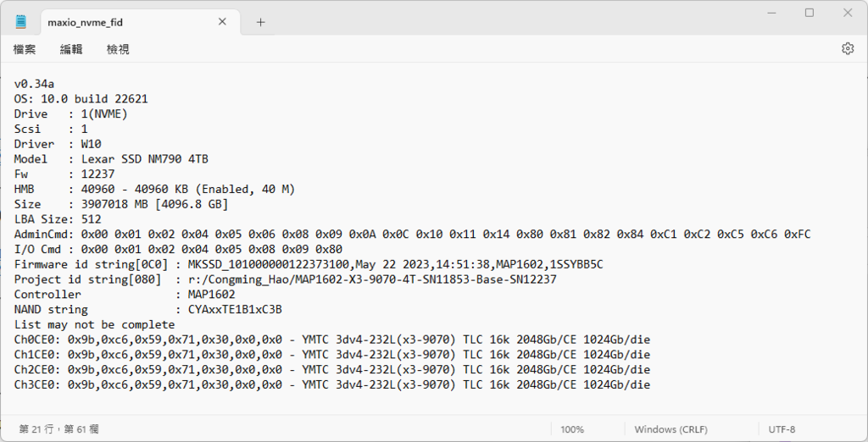The height and width of the screenshot is (442, 868).
Task: Click the Notepad app icon in the title bar
Action: pyautogui.click(x=21, y=21)
